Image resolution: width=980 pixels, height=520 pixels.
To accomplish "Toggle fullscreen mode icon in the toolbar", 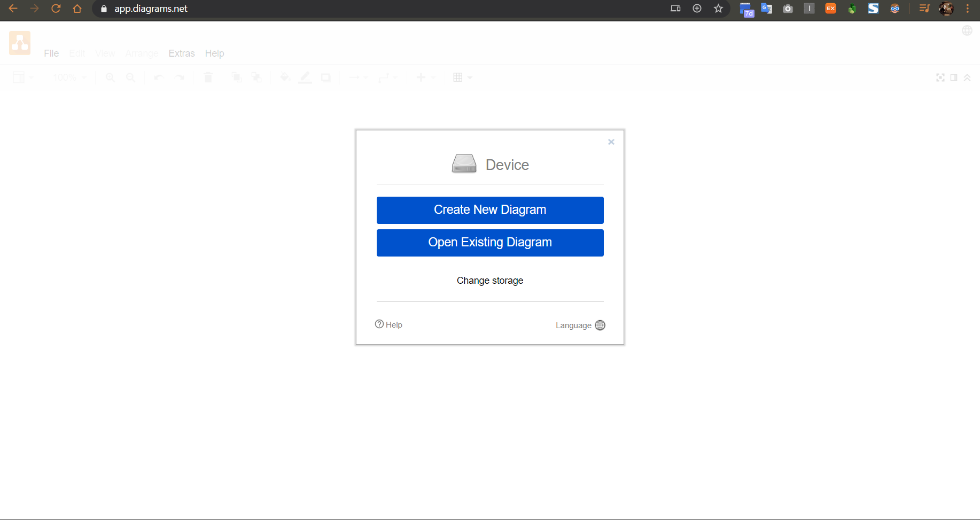I will 940,77.
